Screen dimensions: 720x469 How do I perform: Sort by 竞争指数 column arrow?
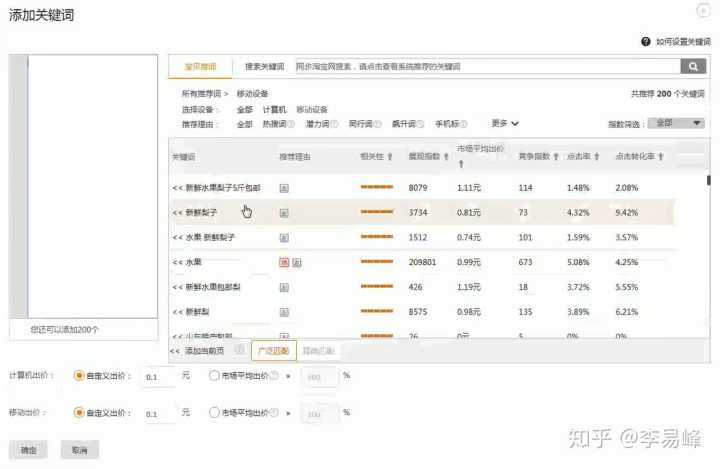coord(557,157)
